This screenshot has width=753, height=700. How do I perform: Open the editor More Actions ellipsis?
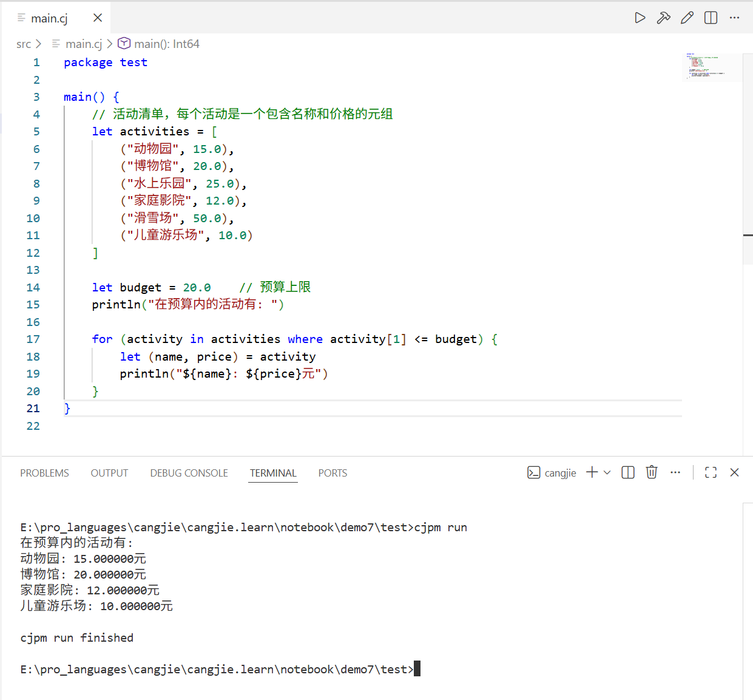tap(734, 18)
